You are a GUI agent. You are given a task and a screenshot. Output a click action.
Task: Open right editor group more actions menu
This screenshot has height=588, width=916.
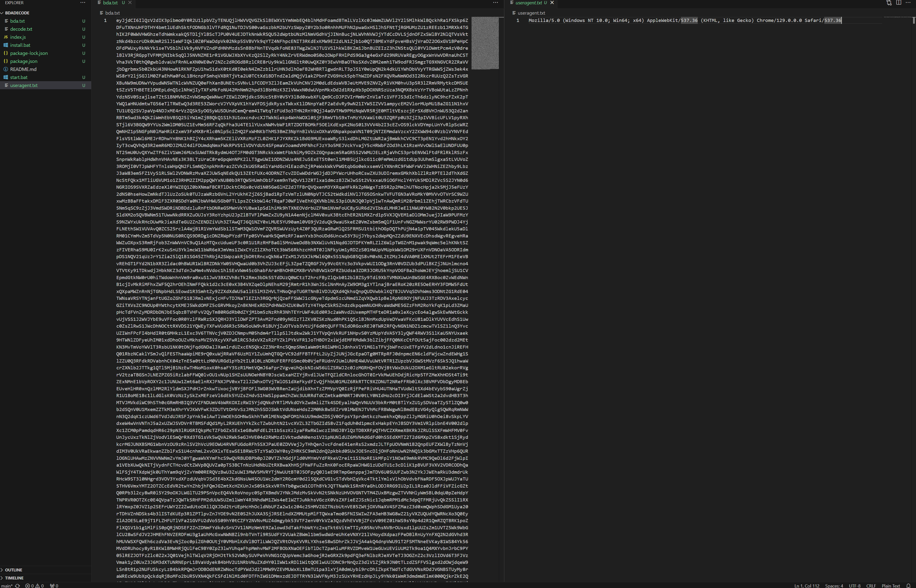(x=908, y=3)
